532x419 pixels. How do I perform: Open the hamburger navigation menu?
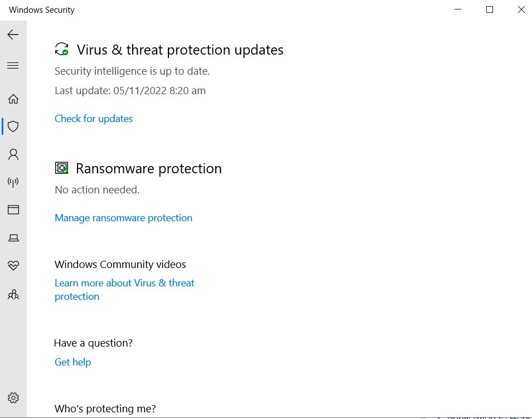coord(13,65)
